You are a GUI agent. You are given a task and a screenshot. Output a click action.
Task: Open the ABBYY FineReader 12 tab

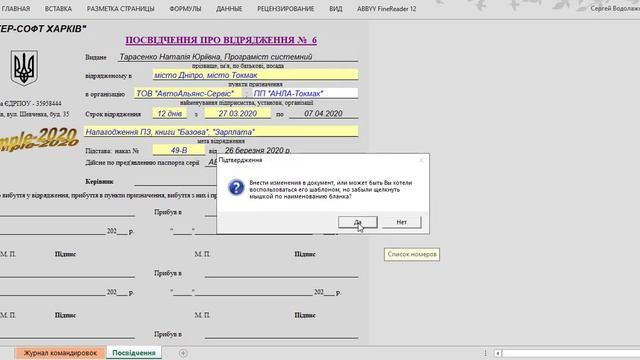(387, 9)
